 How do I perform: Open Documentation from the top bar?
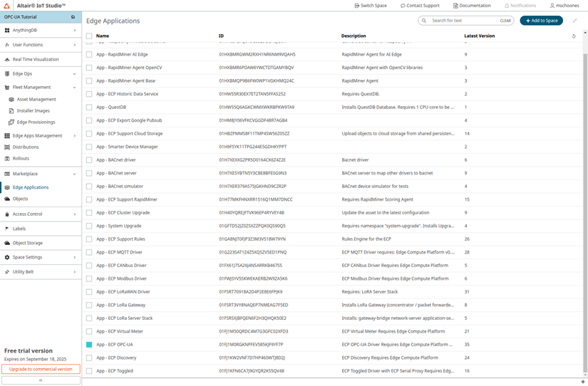point(472,6)
